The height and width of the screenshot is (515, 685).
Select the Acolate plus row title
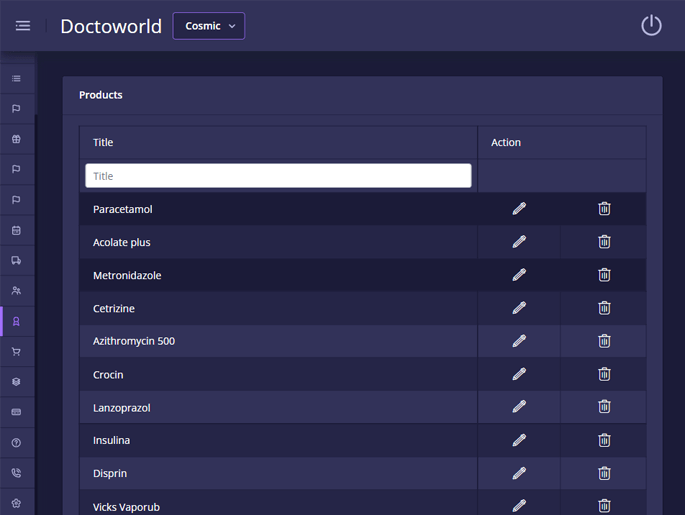pyautogui.click(x=121, y=242)
